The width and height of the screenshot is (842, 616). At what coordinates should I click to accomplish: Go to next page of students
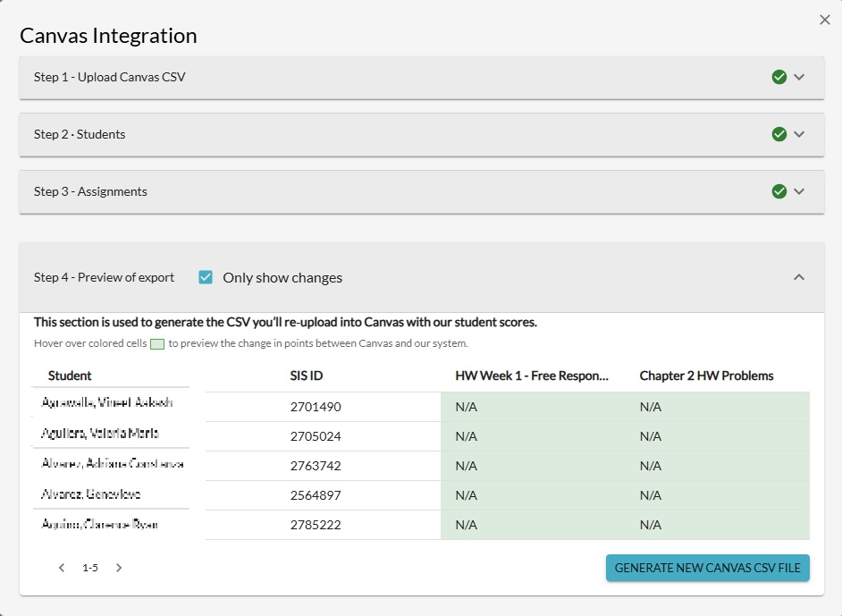pos(119,568)
